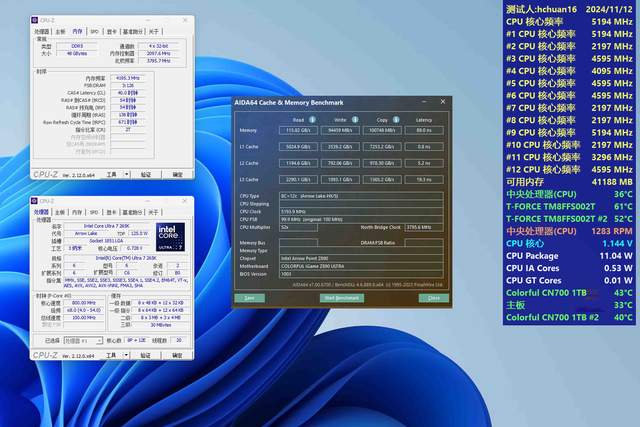Image resolution: width=640 pixels, height=427 pixels.
Task: Click the Socket 1851 LGA value in CPU-Z
Action: [x=107, y=241]
